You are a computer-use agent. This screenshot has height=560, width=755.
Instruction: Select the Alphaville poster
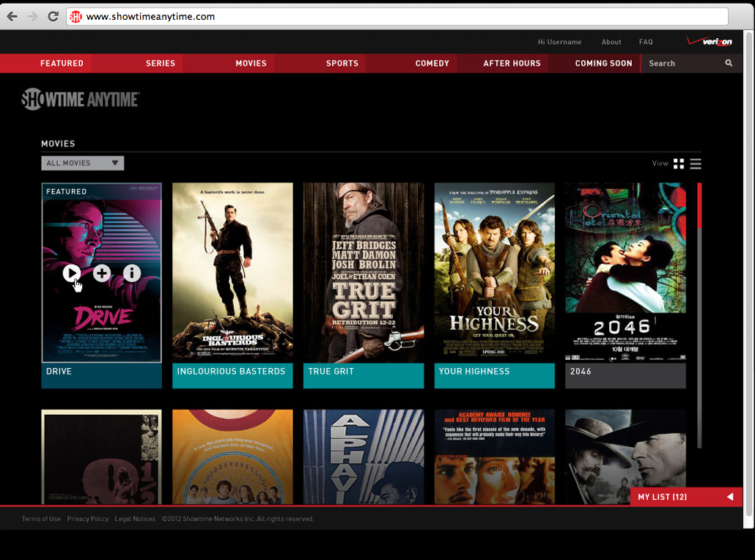click(364, 457)
